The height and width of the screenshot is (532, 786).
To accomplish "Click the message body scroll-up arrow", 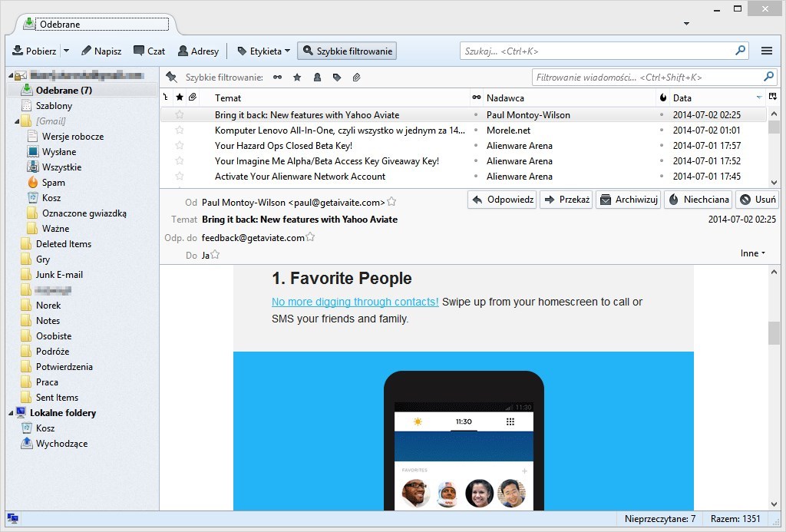I will click(x=774, y=272).
